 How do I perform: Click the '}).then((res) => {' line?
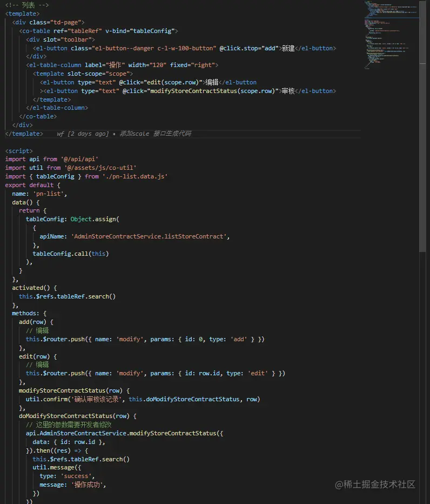tap(57, 451)
